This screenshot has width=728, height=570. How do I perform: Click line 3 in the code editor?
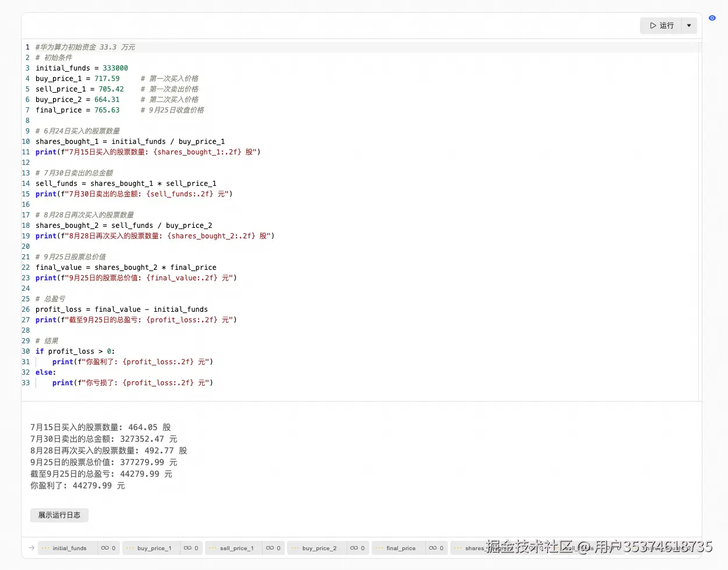pyautogui.click(x=80, y=68)
